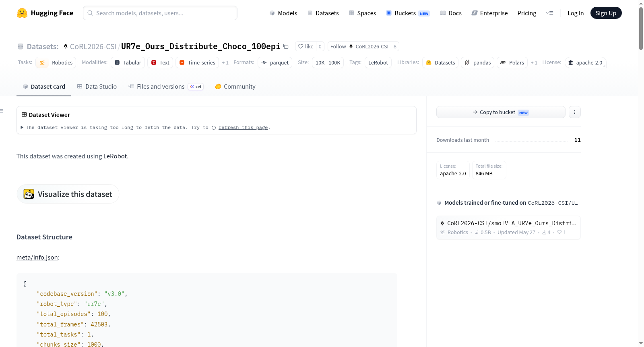
Task: Like this dataset with the heart button
Action: pos(305,46)
